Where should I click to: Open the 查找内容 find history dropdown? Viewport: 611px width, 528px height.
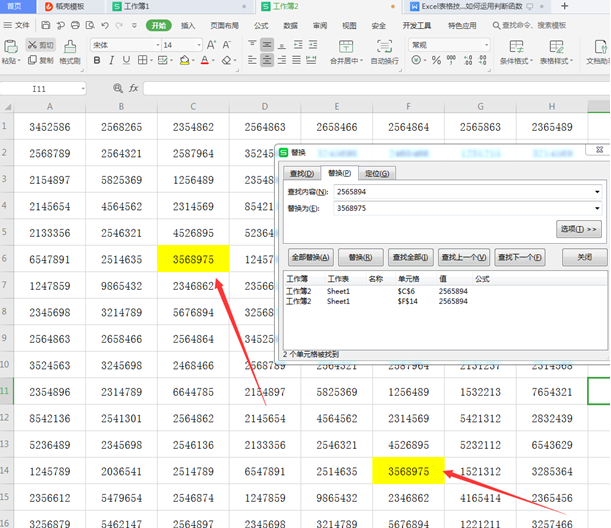pyautogui.click(x=597, y=190)
